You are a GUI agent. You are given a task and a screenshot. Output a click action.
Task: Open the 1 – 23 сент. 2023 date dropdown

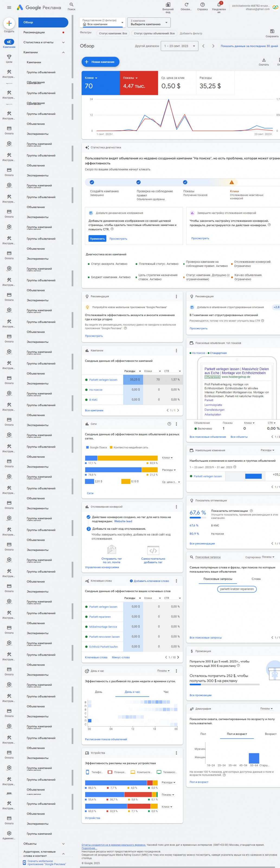pos(180,46)
